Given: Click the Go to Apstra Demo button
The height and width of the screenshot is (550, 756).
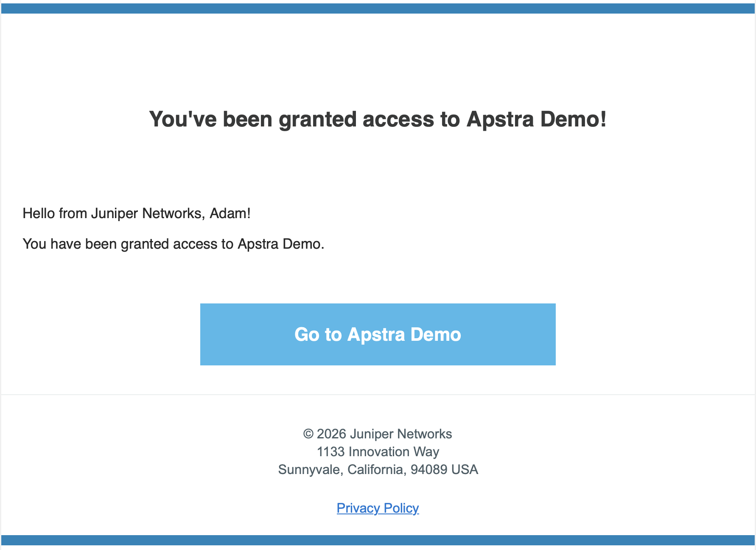Looking at the screenshot, I should click(x=378, y=334).
